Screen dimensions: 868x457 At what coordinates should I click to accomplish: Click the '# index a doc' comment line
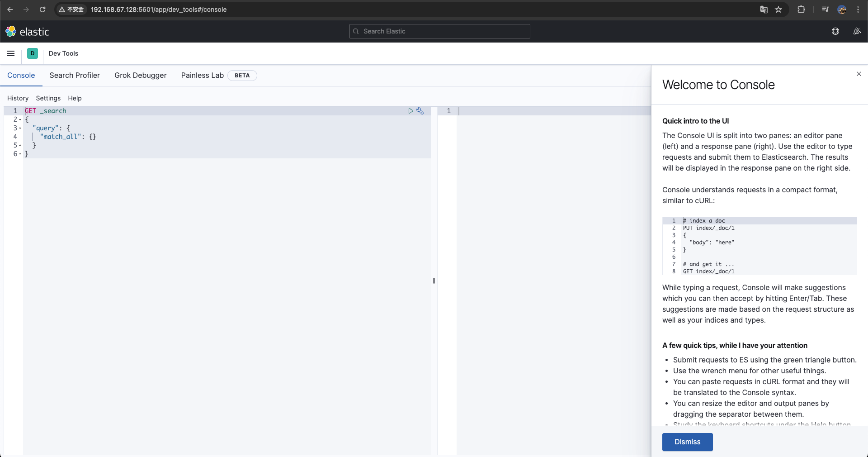point(704,221)
